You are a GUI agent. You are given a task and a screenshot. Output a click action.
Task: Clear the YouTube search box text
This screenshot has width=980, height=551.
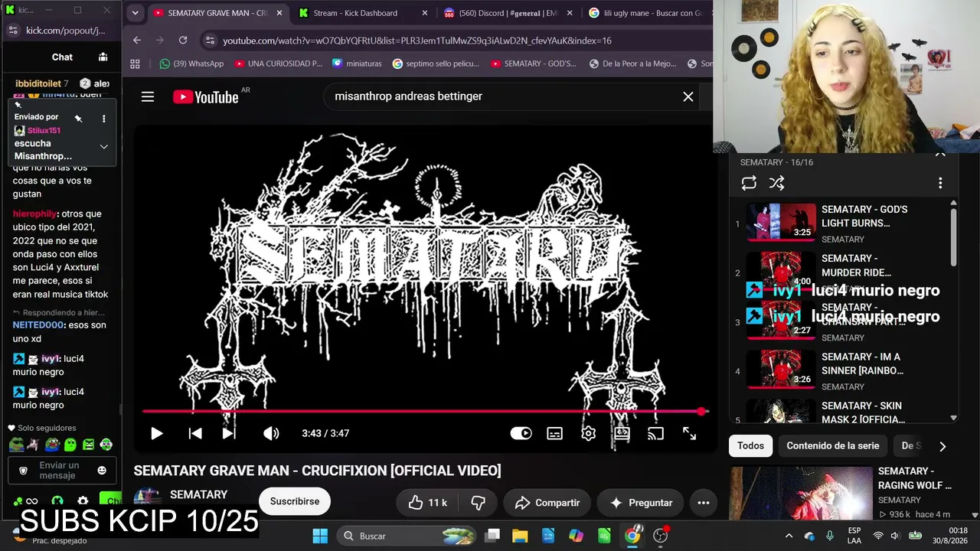(688, 96)
